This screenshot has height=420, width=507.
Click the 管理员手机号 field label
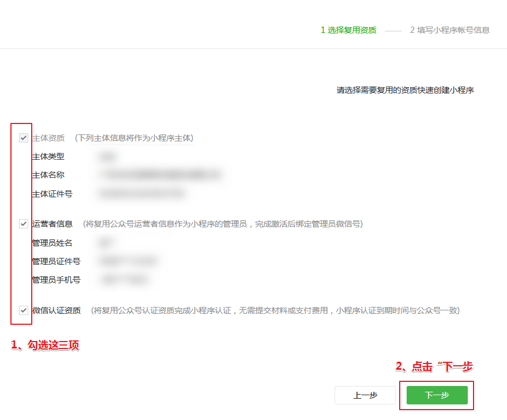click(57, 280)
